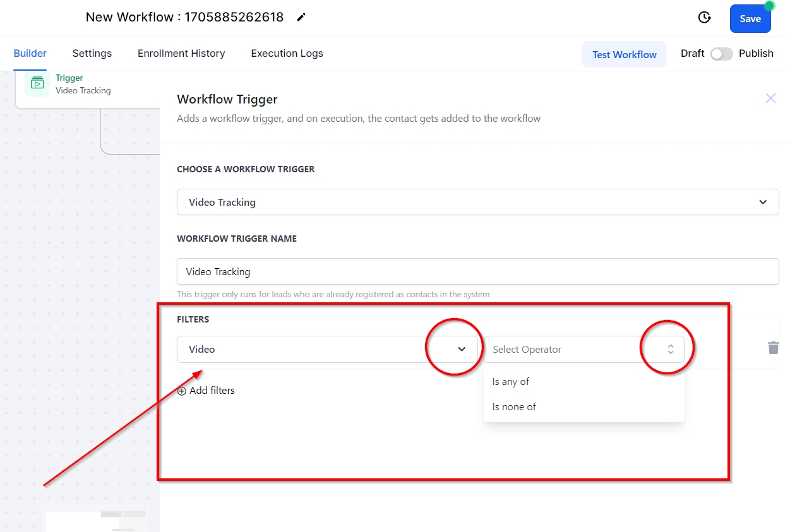This screenshot has width=790, height=532.
Task: Toggle the Draft/Publish switch
Action: coord(721,54)
